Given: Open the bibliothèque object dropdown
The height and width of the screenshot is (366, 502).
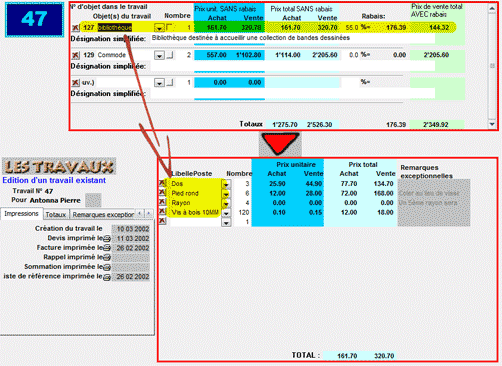Looking at the screenshot, I should pos(159,28).
